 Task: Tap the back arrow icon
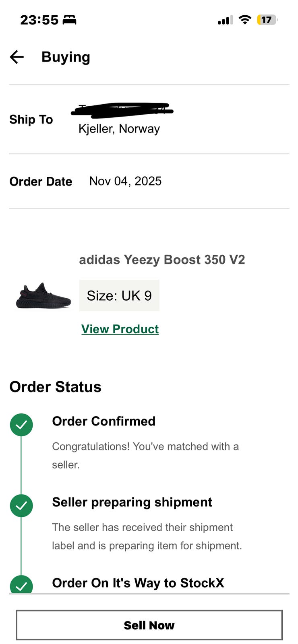click(17, 57)
